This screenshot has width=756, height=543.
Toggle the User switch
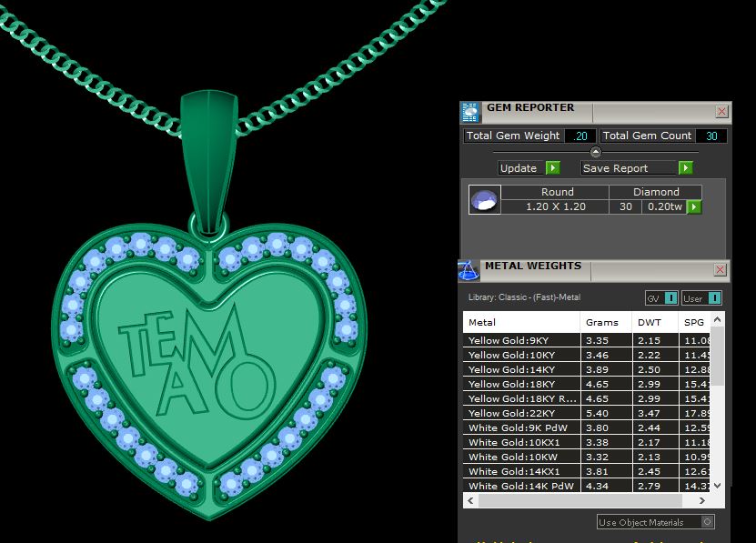click(x=714, y=298)
